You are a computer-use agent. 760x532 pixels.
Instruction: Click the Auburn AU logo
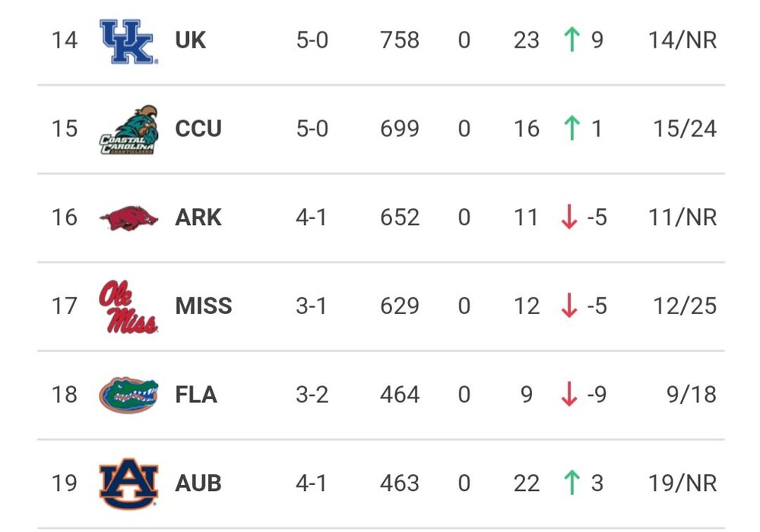[x=128, y=483]
